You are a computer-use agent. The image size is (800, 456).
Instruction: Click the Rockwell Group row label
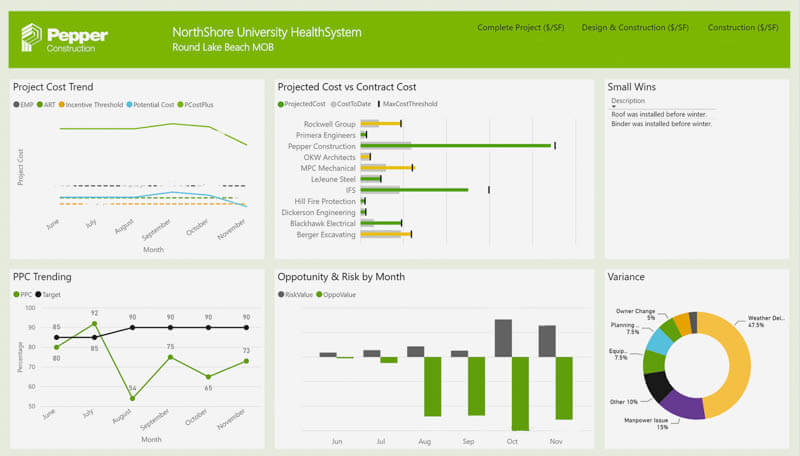[x=330, y=124]
